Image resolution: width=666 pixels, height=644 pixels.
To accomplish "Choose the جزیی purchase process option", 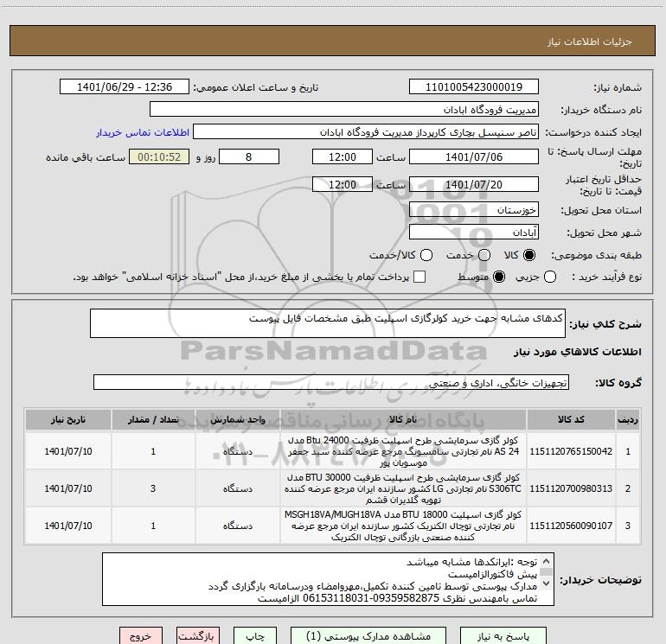I will pyautogui.click(x=550, y=277).
